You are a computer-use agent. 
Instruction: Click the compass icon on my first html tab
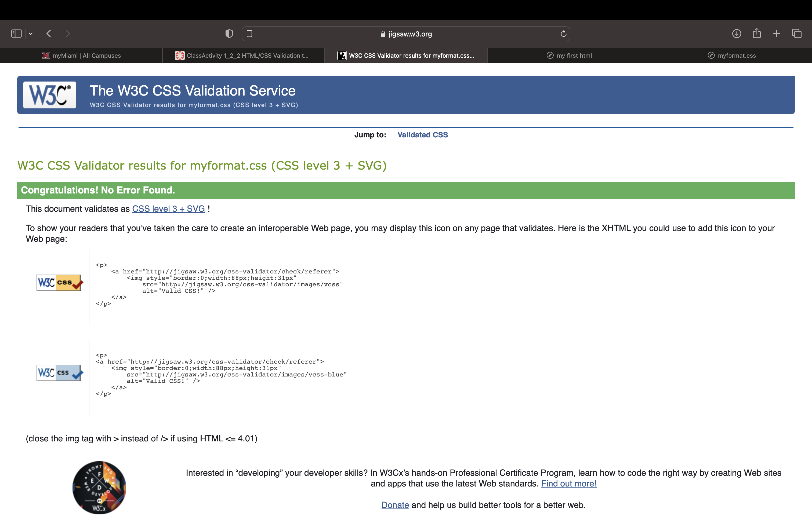tap(550, 56)
